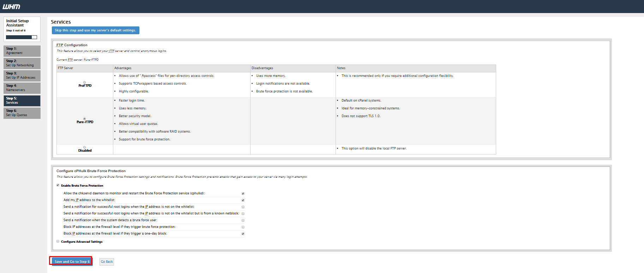Select Step 5: Services

tap(22, 101)
